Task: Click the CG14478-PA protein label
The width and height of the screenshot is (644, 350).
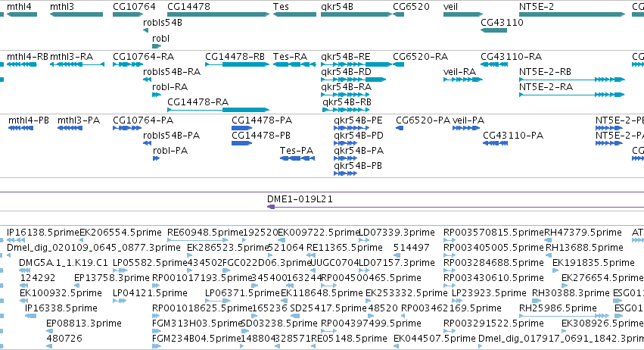Action: pos(262,120)
